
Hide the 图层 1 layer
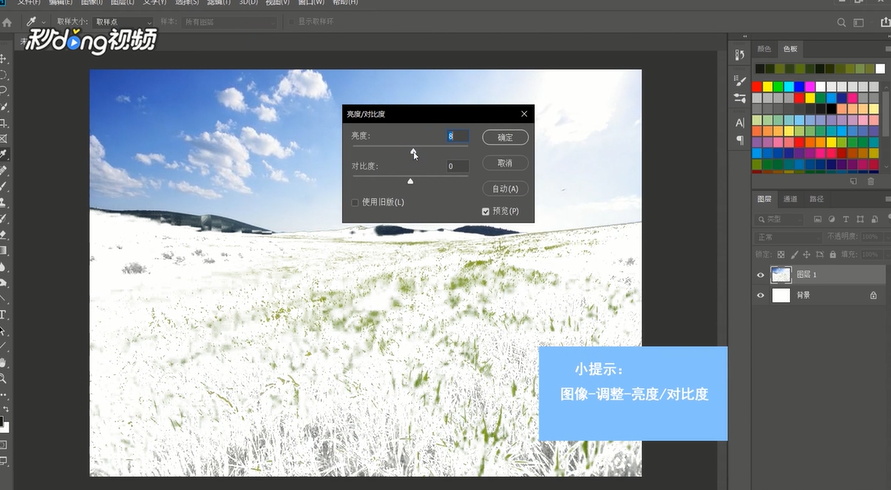click(x=760, y=275)
